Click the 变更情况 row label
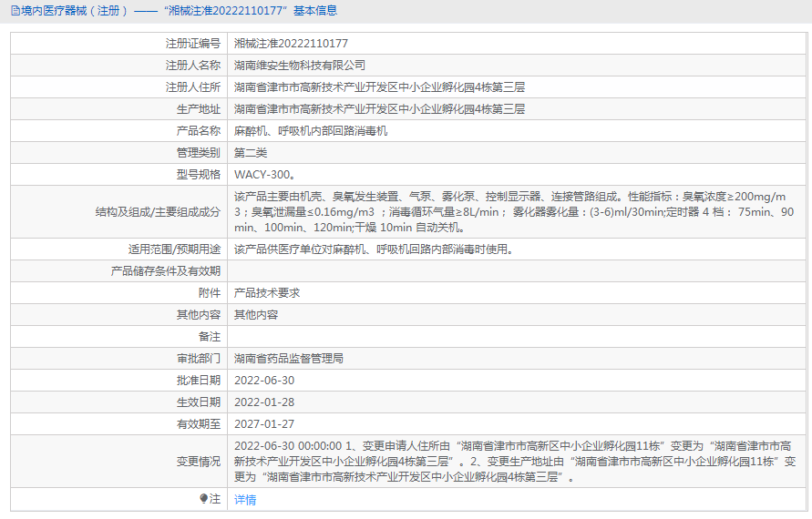The width and height of the screenshot is (812, 519). pos(199,462)
